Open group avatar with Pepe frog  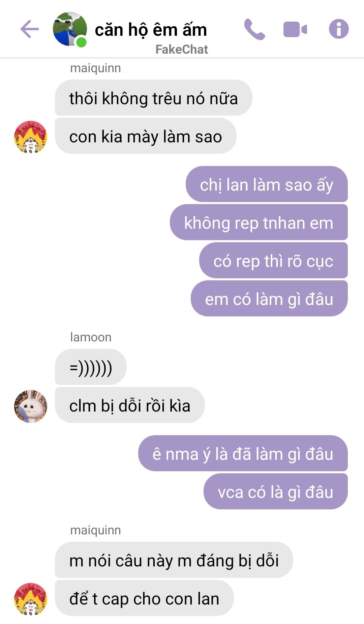click(70, 29)
